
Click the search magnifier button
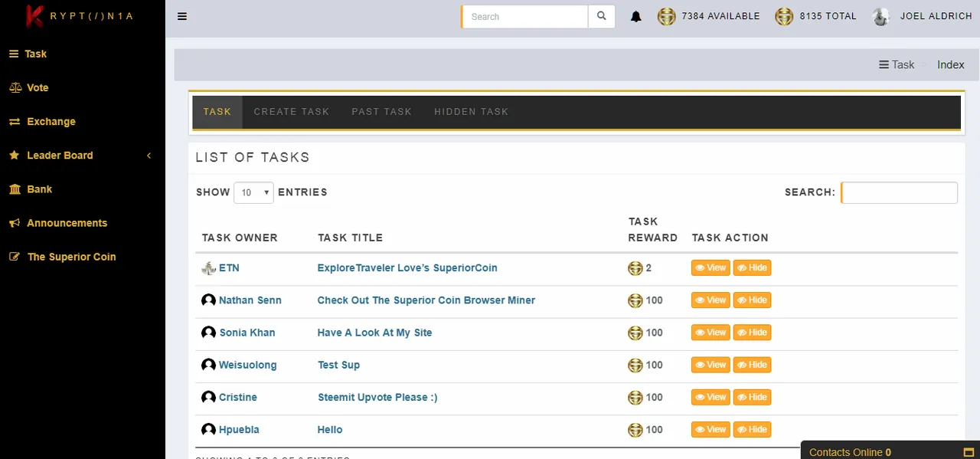coord(601,16)
